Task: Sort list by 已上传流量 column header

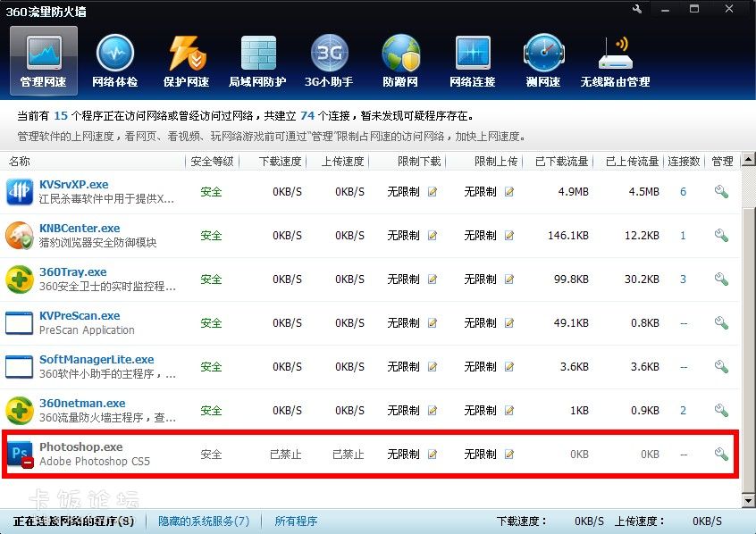Action: pyautogui.click(x=632, y=162)
